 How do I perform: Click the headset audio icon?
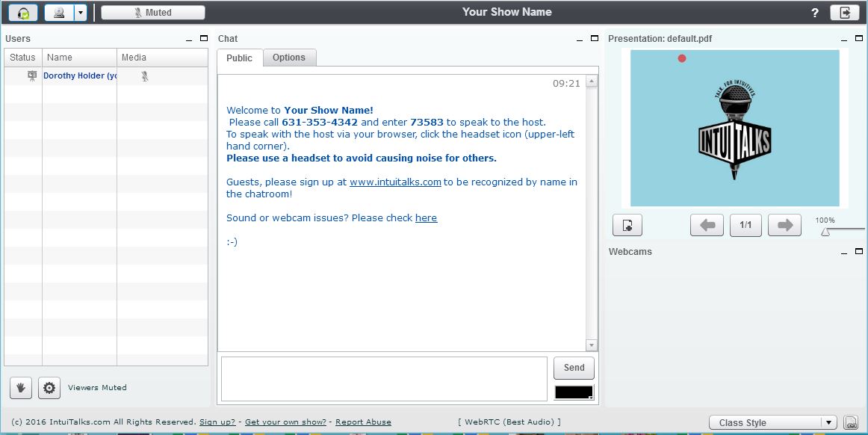click(x=23, y=13)
